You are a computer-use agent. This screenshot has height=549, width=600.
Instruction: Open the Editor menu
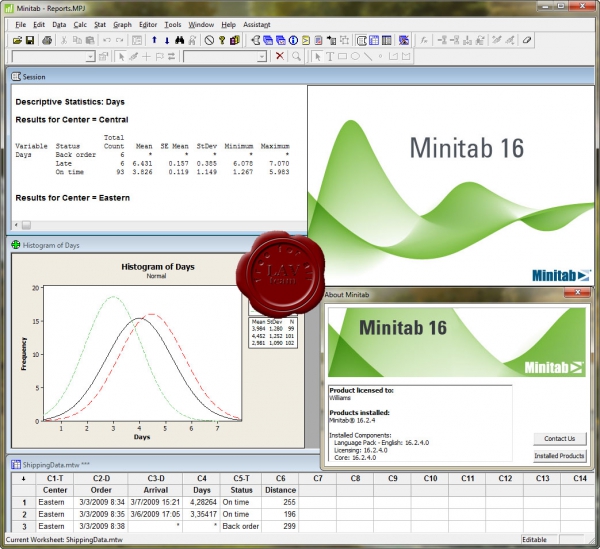click(x=148, y=24)
